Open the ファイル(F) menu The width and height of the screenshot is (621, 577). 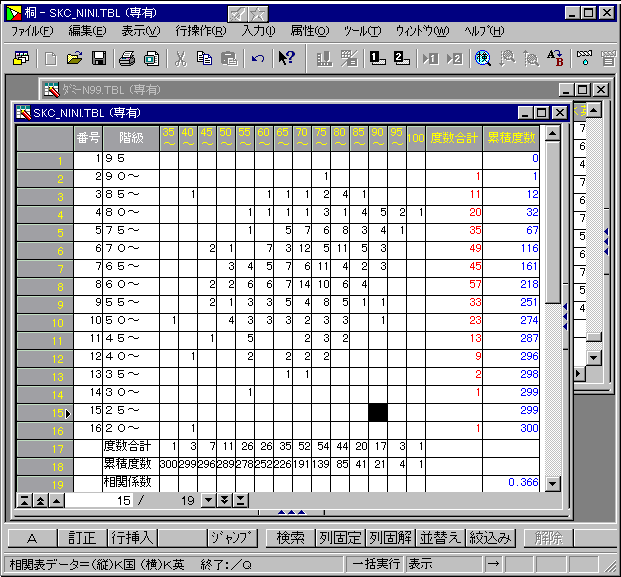pos(32,31)
